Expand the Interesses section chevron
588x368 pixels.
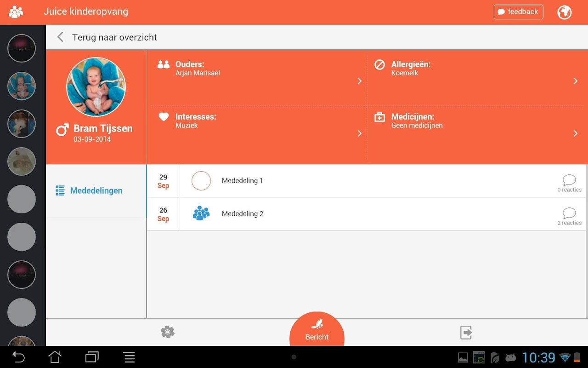click(x=360, y=133)
